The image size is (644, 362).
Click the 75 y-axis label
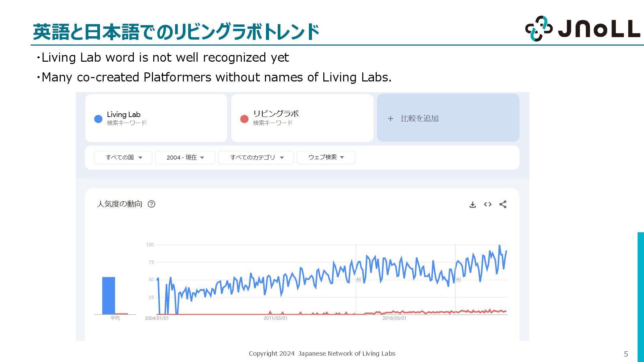pos(151,262)
